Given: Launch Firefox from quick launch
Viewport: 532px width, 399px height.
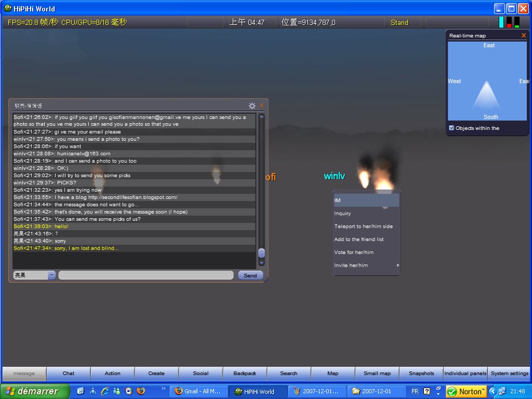Looking at the screenshot, I should click(x=141, y=391).
